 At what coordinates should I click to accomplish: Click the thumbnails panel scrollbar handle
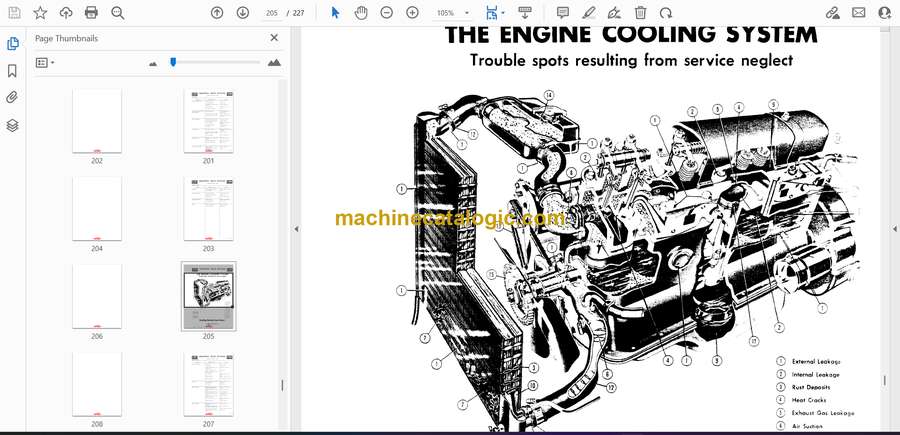point(282,385)
